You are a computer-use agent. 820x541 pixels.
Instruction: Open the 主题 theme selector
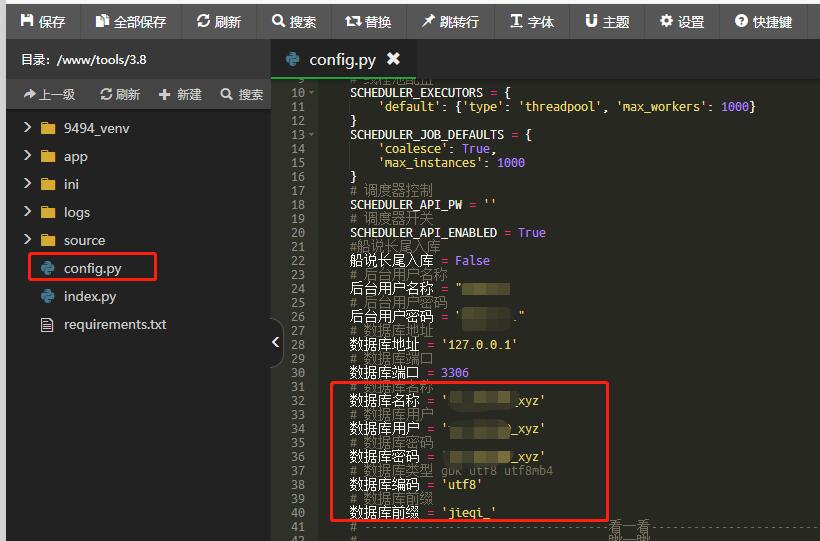coord(607,21)
